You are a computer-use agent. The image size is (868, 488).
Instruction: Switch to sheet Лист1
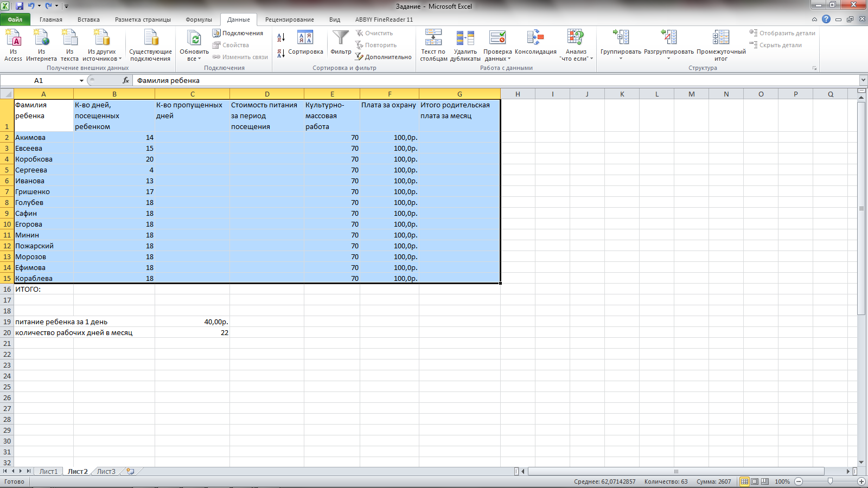tap(48, 472)
